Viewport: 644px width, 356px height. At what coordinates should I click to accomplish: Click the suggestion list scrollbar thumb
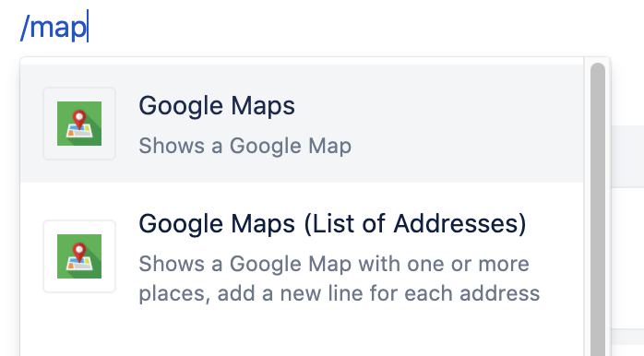coord(598,209)
